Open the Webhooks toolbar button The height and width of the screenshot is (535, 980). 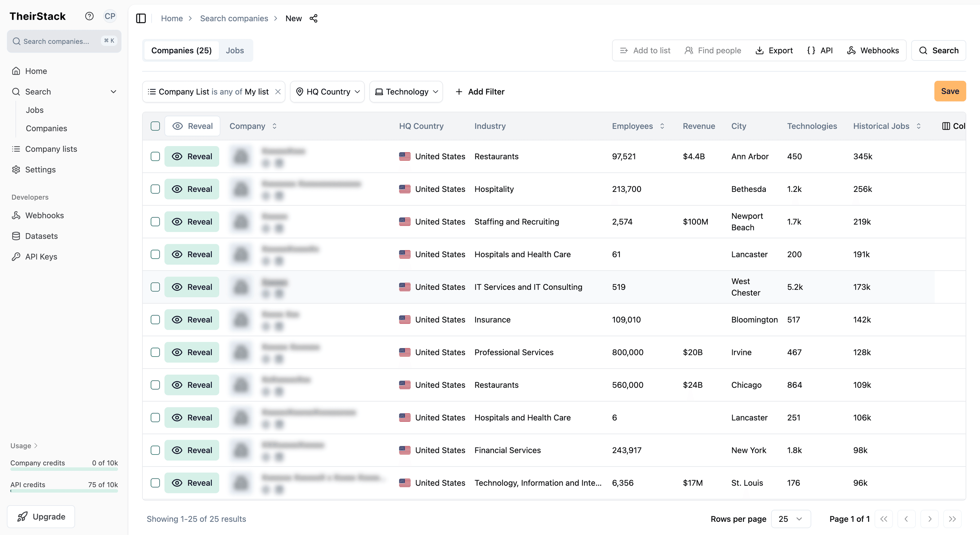[x=873, y=51]
